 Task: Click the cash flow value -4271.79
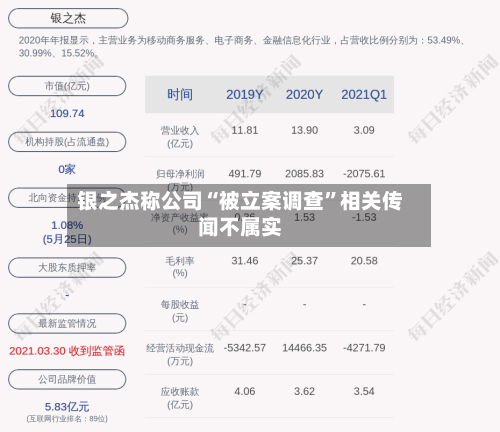(364, 348)
